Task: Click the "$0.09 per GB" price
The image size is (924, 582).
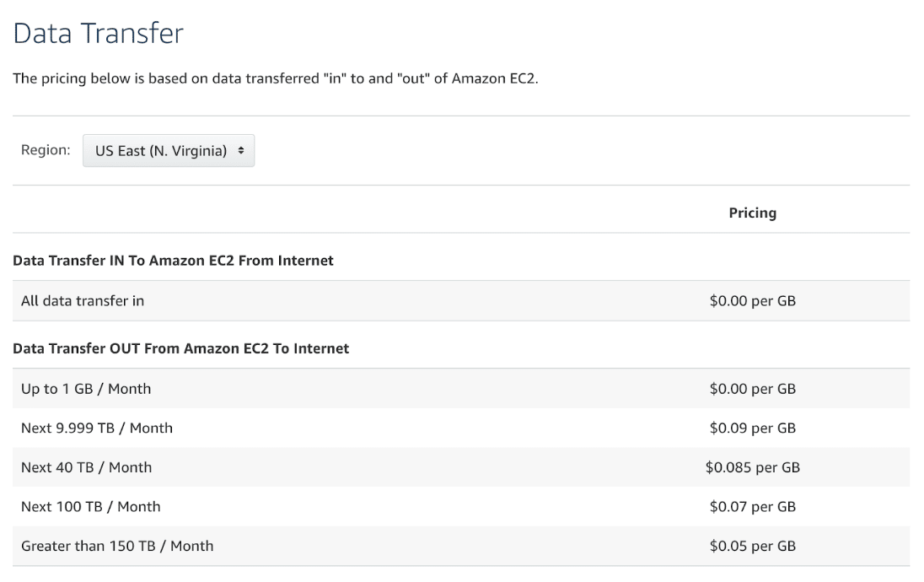Action: pyautogui.click(x=753, y=428)
